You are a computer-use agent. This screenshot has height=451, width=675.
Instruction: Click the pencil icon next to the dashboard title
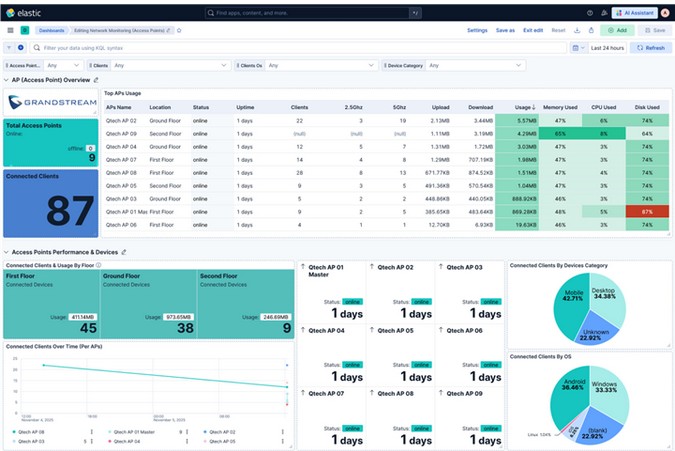tap(168, 31)
